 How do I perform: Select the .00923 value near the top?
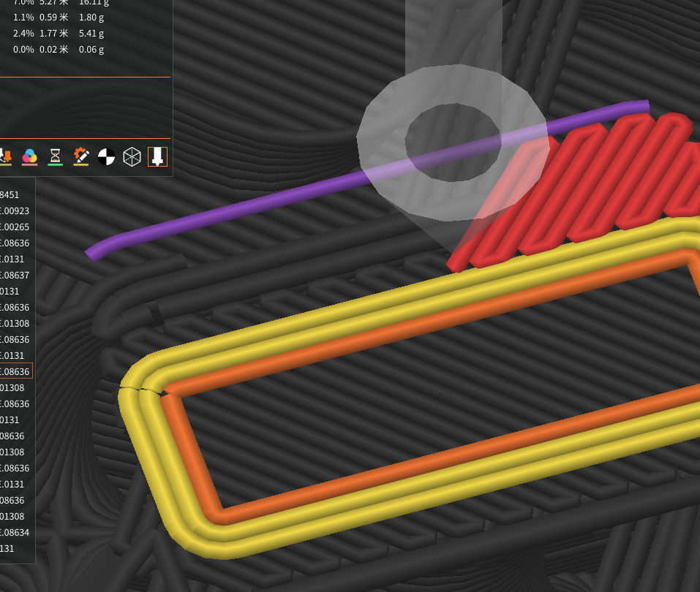coord(16,210)
